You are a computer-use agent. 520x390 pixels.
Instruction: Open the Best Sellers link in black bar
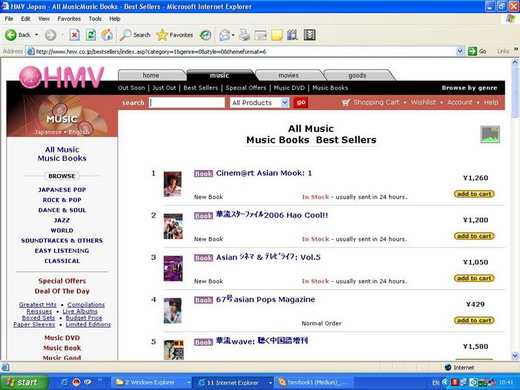pyautogui.click(x=201, y=88)
